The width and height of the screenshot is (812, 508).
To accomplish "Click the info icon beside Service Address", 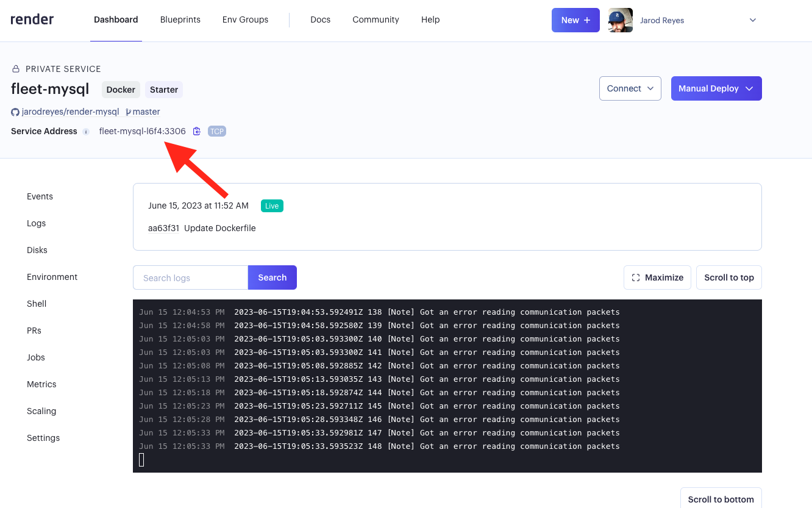I will point(86,132).
